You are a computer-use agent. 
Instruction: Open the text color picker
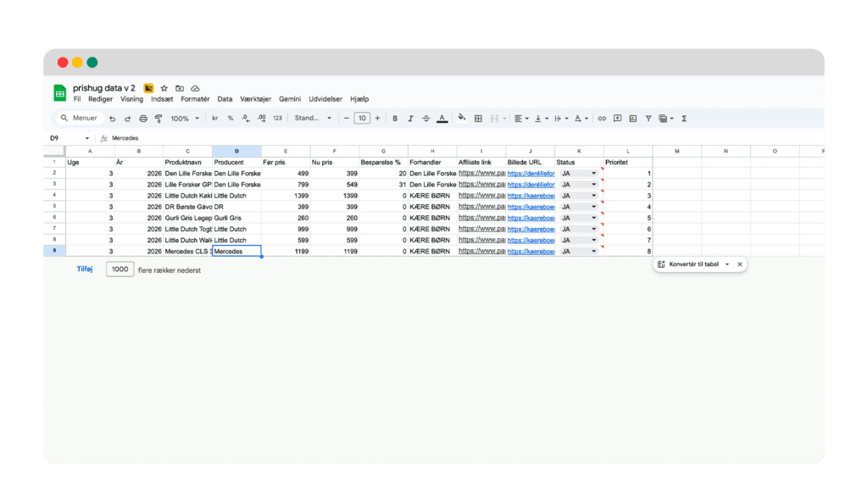click(x=442, y=118)
